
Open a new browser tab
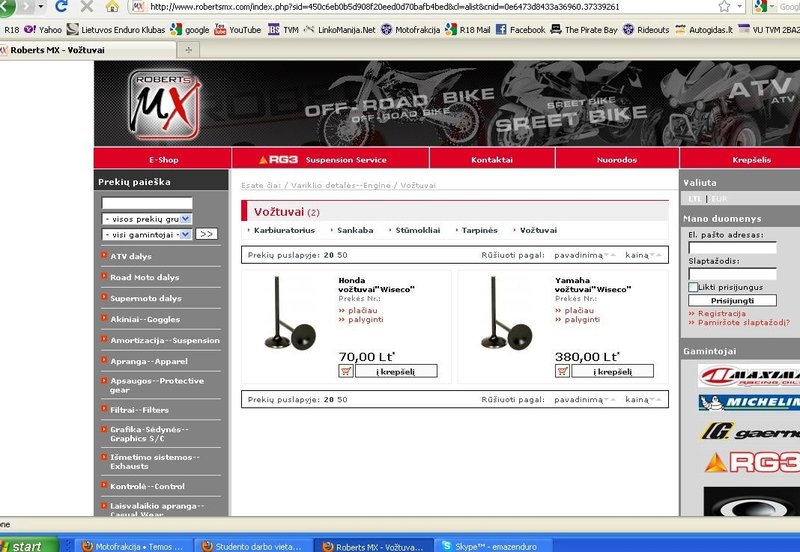pos(188,50)
